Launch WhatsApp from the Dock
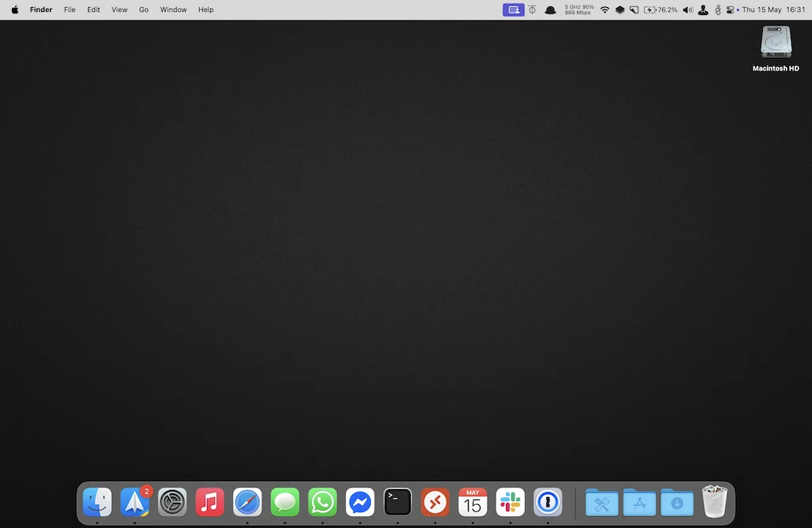This screenshot has width=812, height=528. point(323,502)
